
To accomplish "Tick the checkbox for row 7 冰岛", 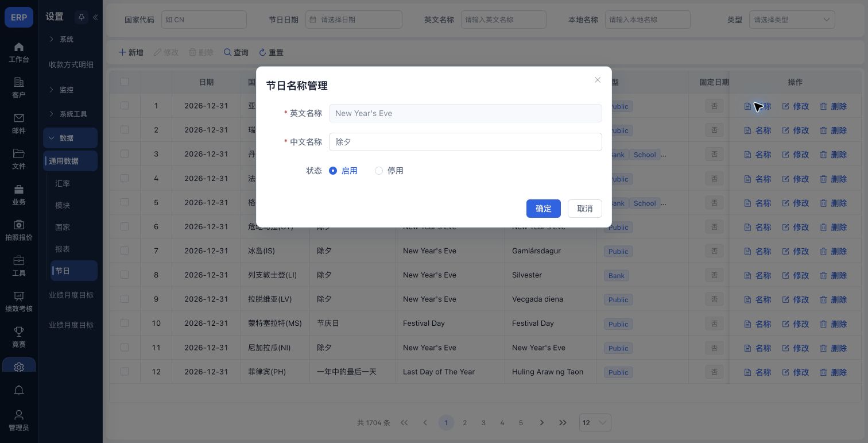I will point(125,251).
